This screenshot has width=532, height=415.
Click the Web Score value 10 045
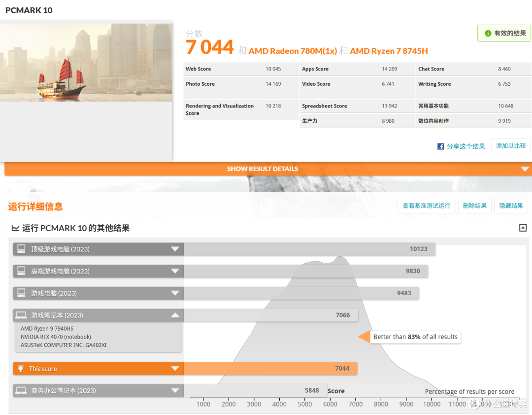(x=273, y=69)
